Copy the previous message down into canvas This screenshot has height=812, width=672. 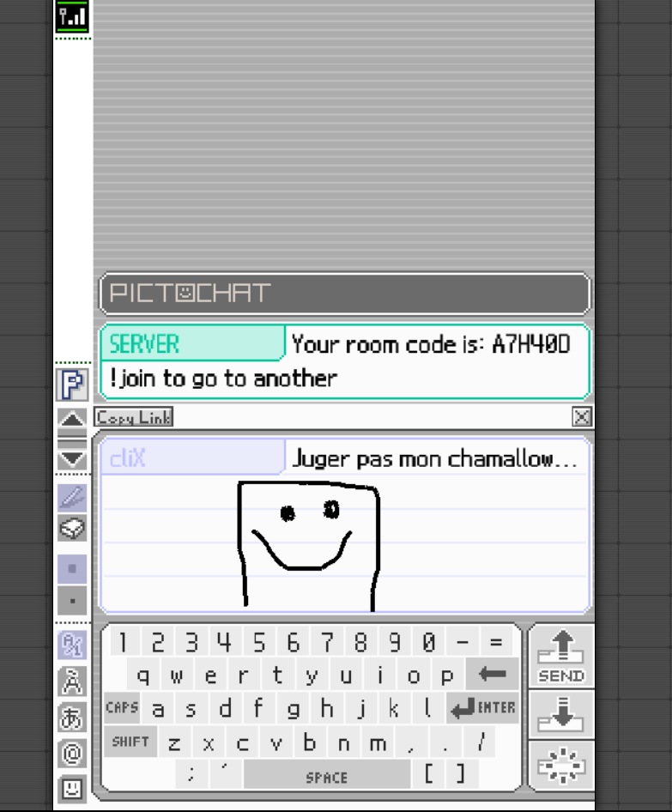[561, 715]
